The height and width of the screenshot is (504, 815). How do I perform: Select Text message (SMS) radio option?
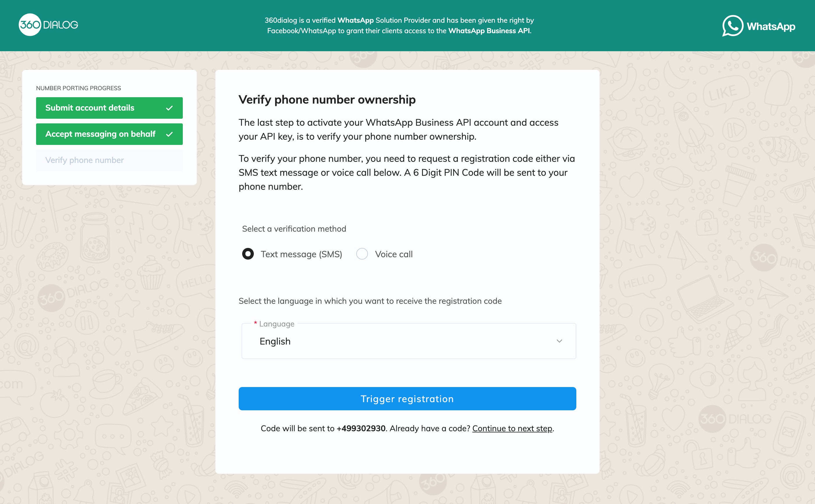click(x=248, y=254)
